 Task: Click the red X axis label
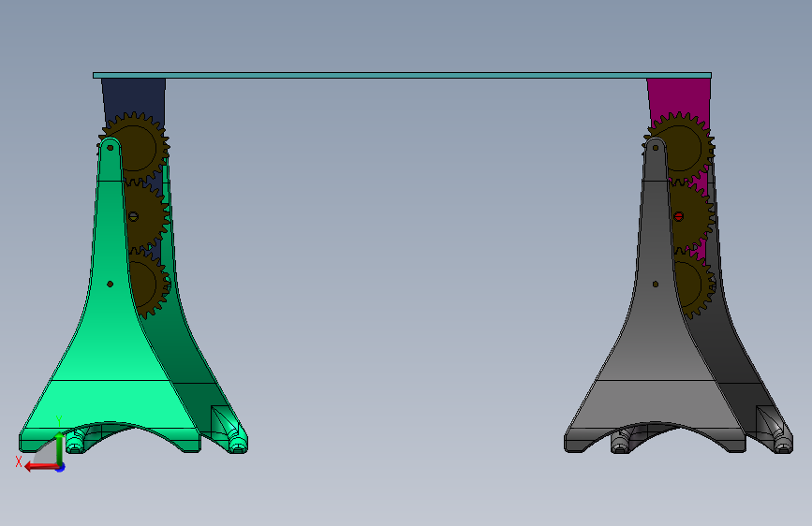[19, 461]
